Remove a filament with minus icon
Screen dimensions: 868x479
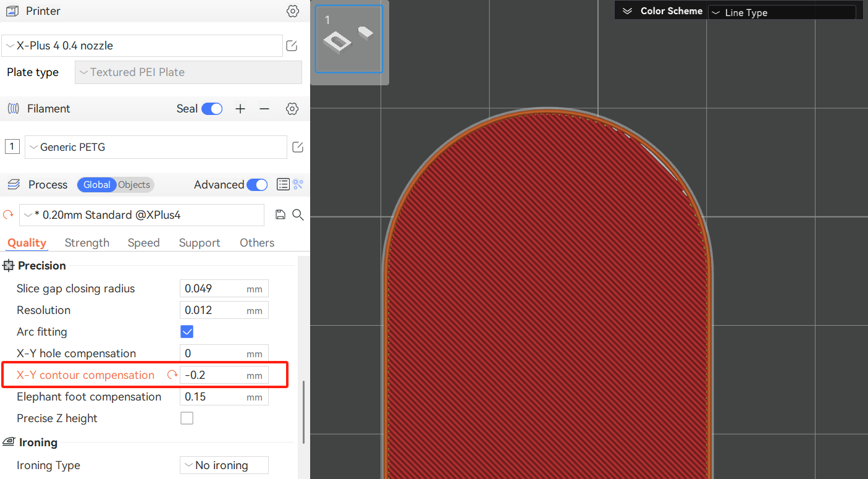point(264,109)
